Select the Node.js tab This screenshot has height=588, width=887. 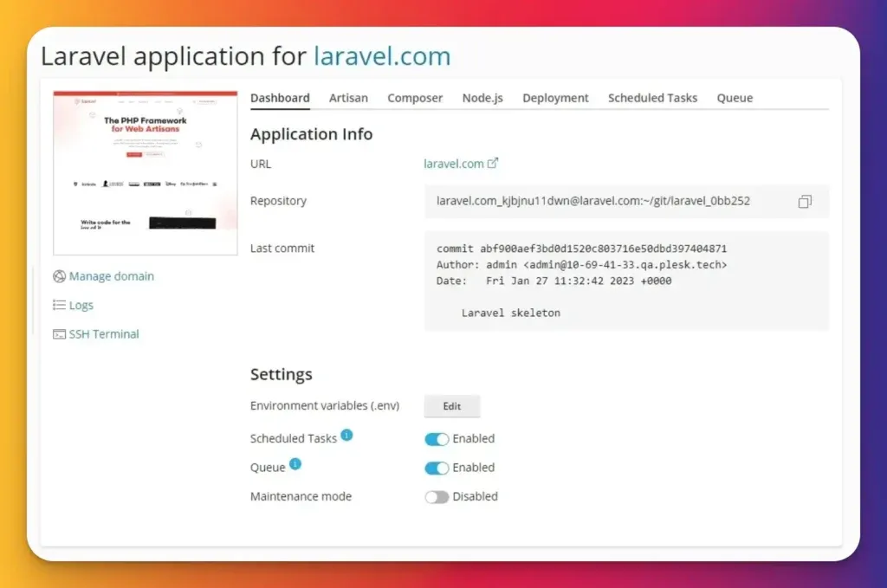point(482,98)
